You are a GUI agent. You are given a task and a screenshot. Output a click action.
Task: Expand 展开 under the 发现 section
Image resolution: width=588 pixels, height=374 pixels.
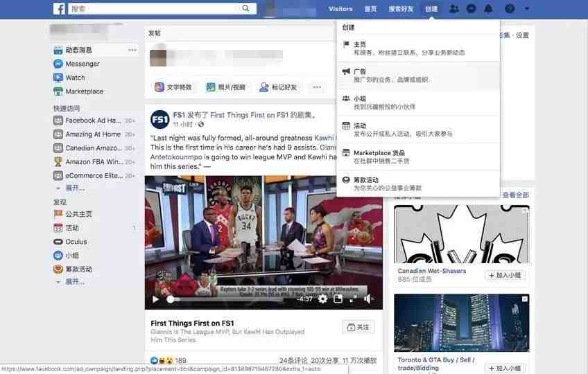pyautogui.click(x=75, y=281)
